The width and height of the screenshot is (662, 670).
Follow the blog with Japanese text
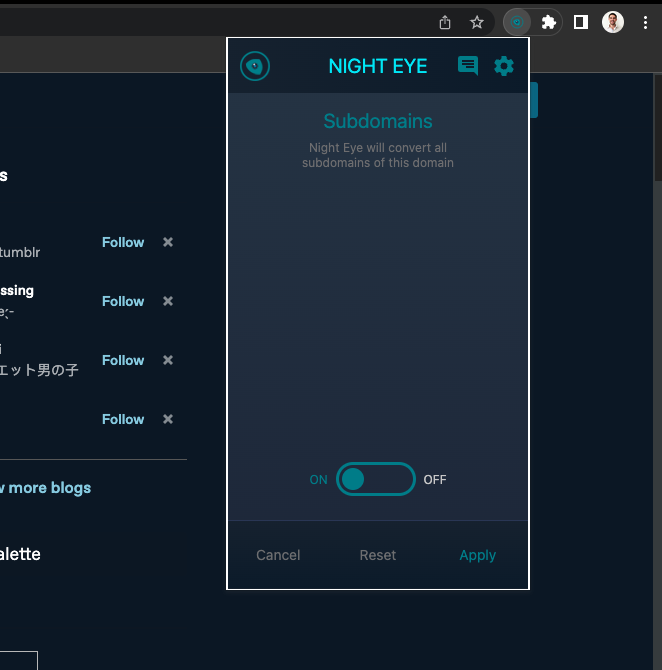(x=123, y=360)
